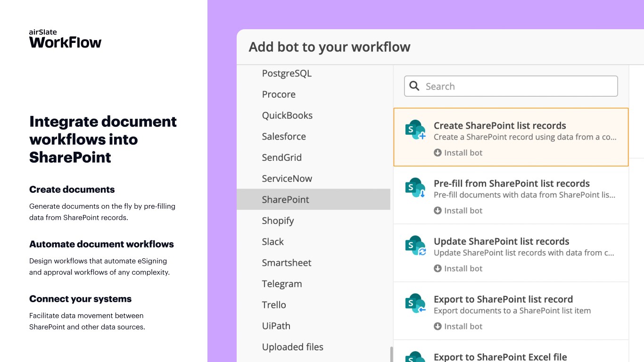
Task: Install the Update SharePoint list records bot
Action: tap(458, 269)
